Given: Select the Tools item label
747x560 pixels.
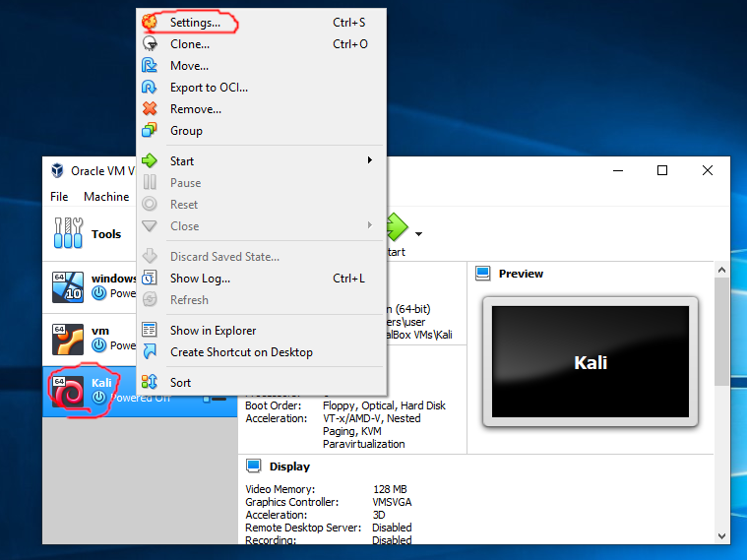Looking at the screenshot, I should point(106,234).
